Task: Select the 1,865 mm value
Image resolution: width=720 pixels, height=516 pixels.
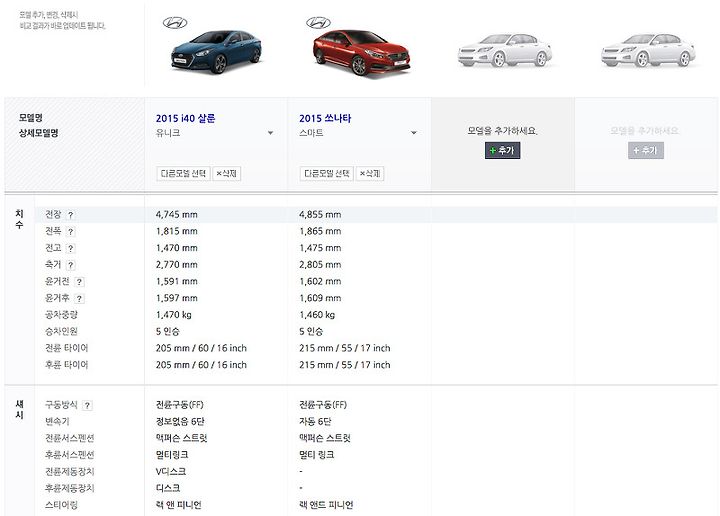Action: point(320,231)
